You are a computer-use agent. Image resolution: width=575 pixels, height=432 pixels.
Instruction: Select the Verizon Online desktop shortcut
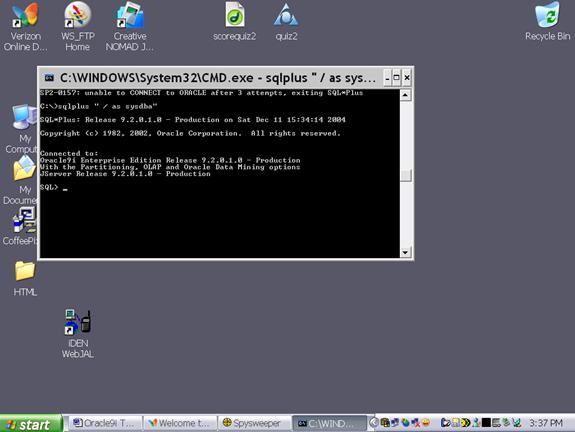pyautogui.click(x=25, y=26)
